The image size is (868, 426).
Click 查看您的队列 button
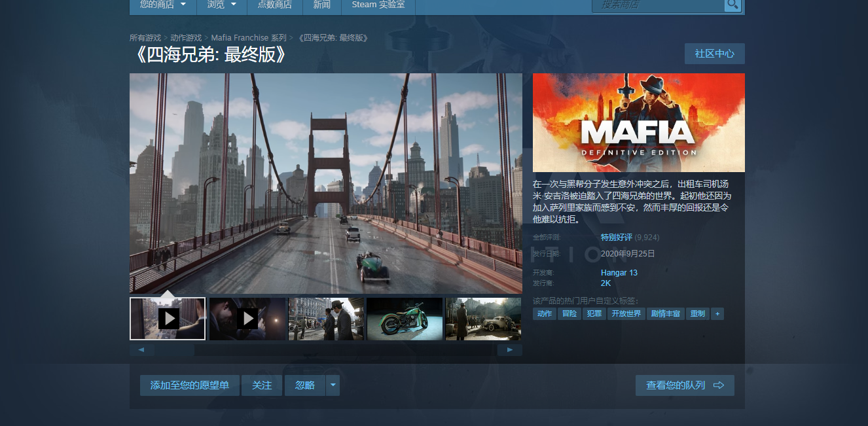point(685,385)
